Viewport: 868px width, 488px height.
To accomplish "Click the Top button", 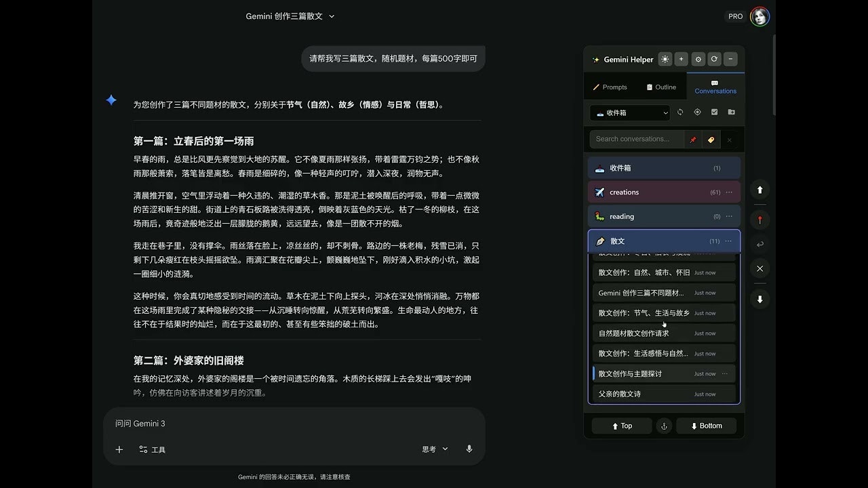I will [622, 426].
